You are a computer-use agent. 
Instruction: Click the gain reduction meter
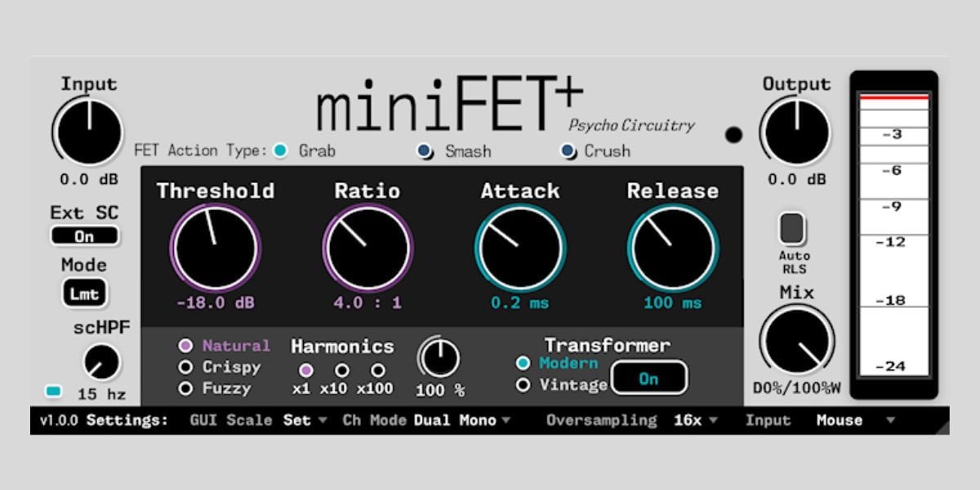893,234
